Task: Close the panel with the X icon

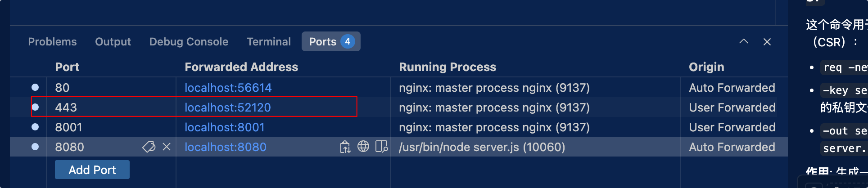Action: click(767, 42)
